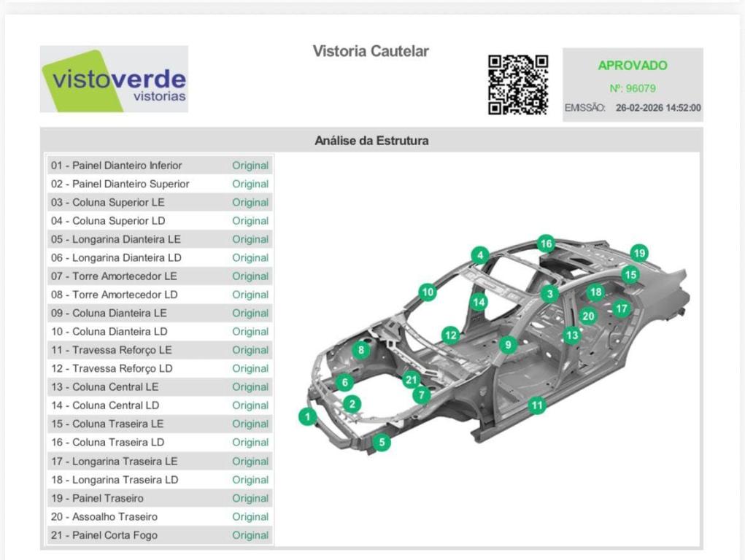Screen dimensions: 745x560
Task: Click marker 19 on rear panel
Action: tap(639, 253)
